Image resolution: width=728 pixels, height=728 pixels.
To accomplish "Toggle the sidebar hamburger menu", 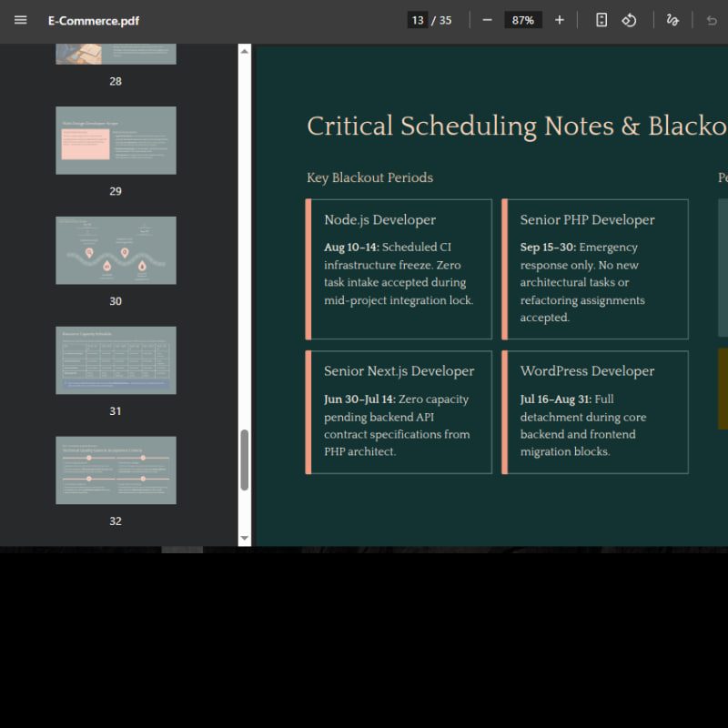I will point(20,20).
